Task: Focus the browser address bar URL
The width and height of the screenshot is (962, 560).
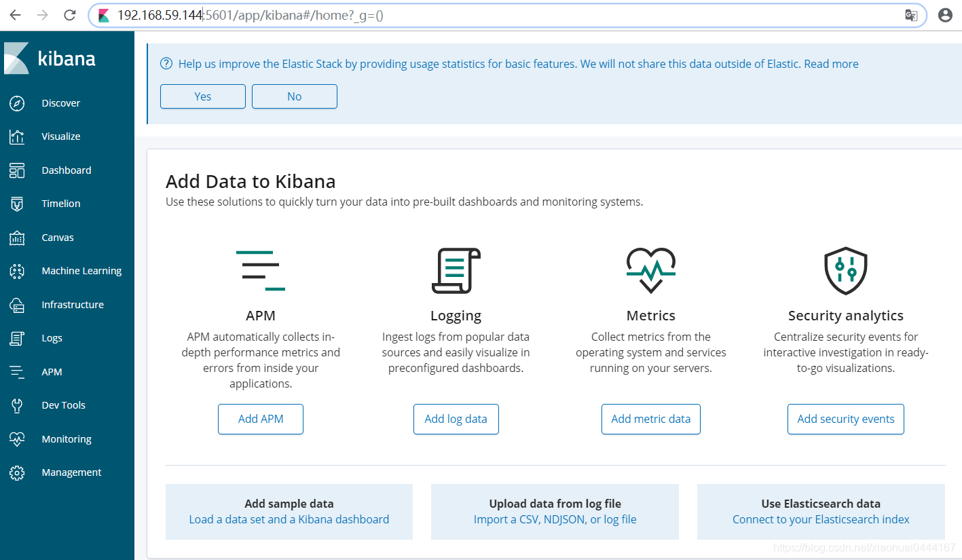Action: [506, 15]
